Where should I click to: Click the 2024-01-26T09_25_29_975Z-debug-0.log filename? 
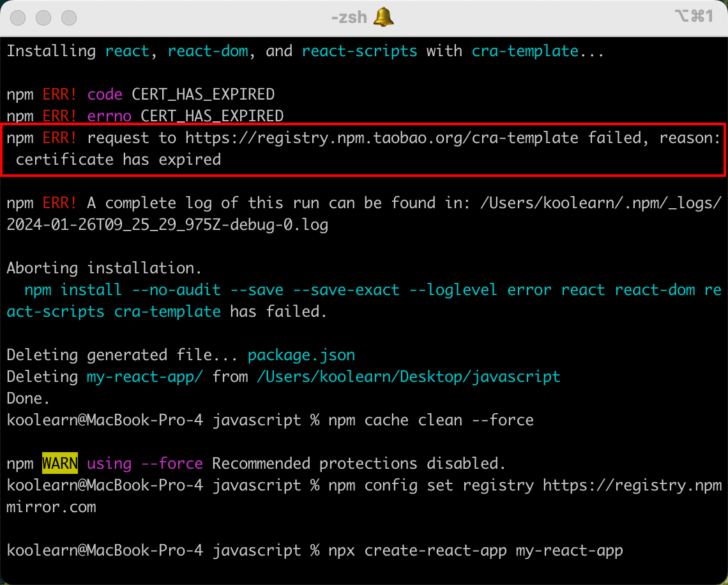[x=167, y=225]
